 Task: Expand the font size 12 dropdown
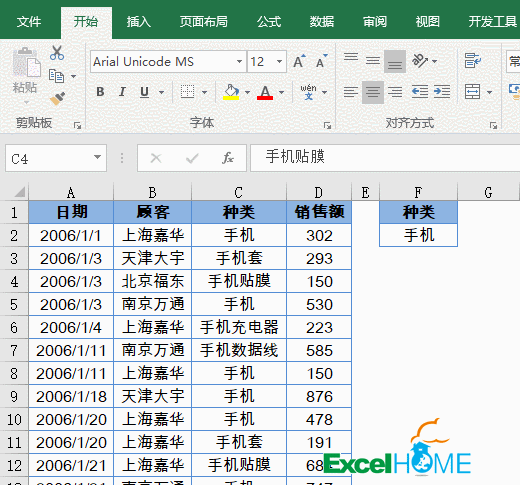pos(279,62)
